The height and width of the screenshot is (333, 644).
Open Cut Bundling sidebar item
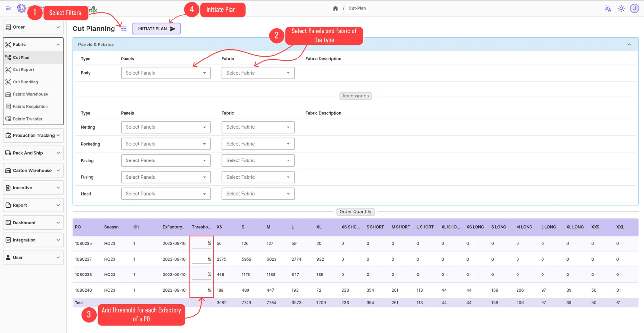tap(25, 82)
